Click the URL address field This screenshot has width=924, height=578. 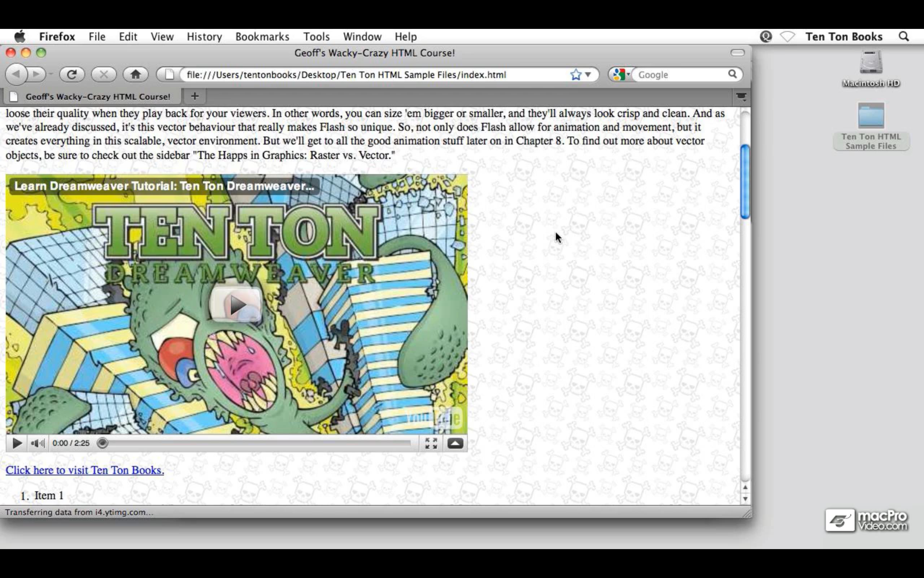coord(374,74)
